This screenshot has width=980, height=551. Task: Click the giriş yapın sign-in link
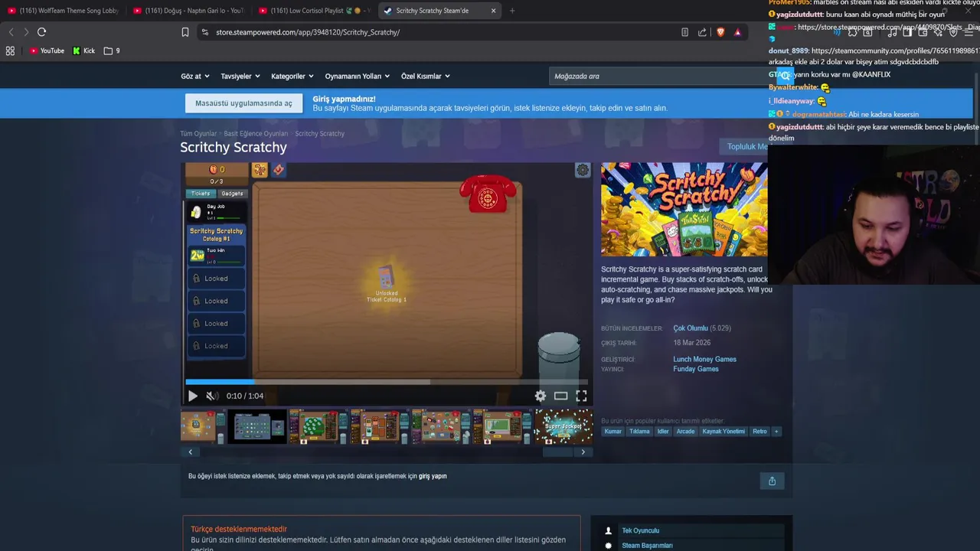(x=433, y=476)
